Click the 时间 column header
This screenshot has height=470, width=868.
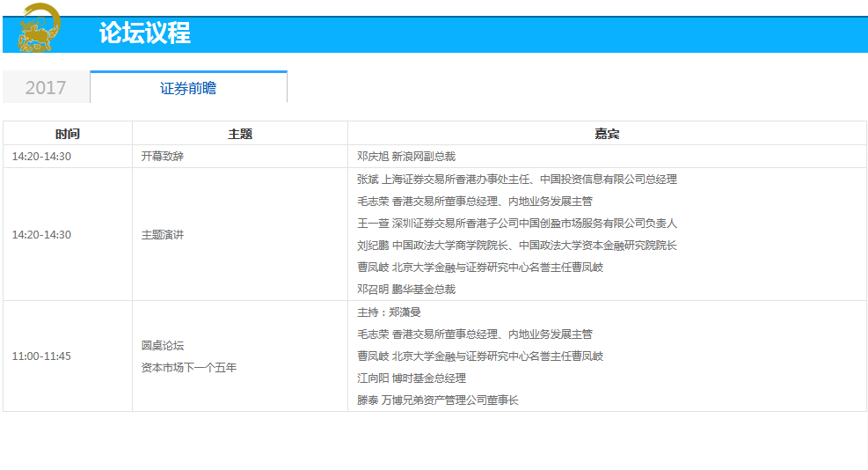tap(68, 134)
